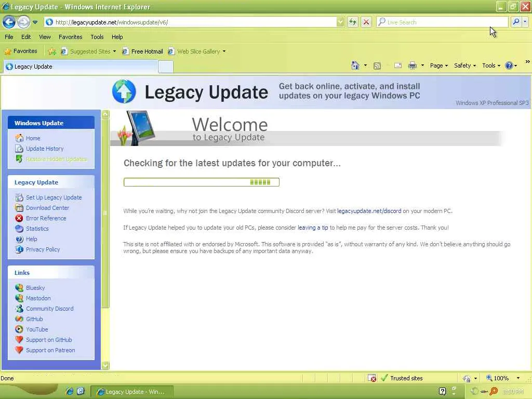532x399 pixels.
Task: Open the Home button dropdown arrow
Action: pyautogui.click(x=365, y=65)
